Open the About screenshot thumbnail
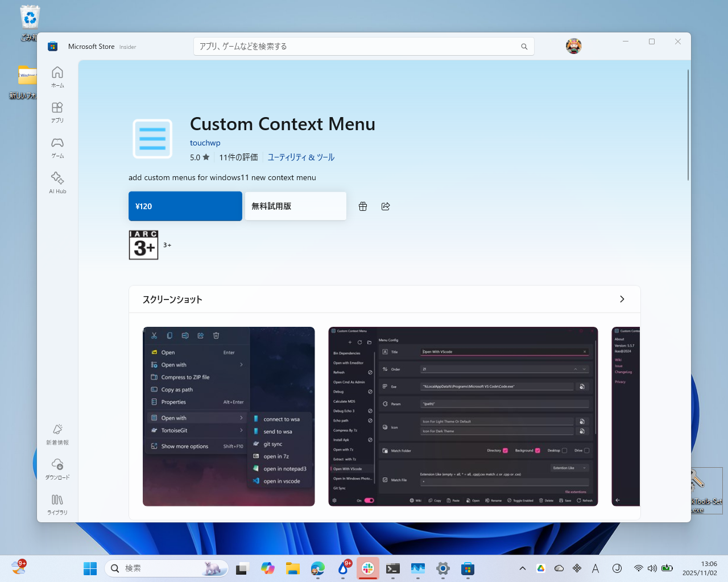 (x=626, y=417)
